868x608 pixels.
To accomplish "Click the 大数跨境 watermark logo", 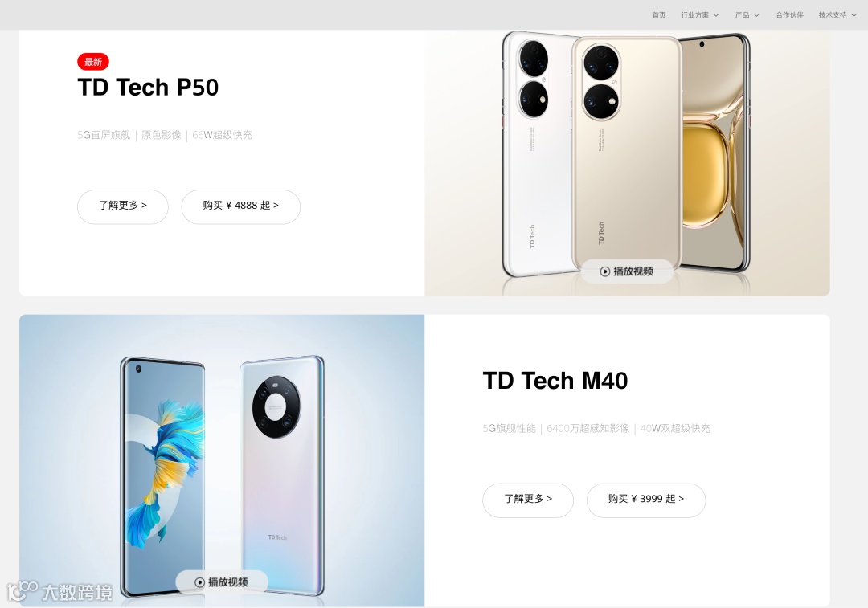I will [59, 591].
